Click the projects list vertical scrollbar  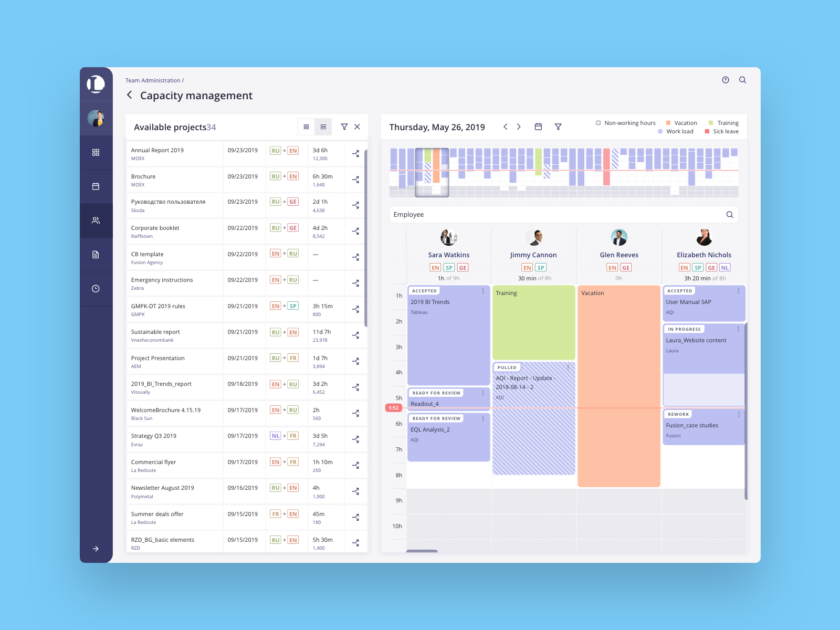[x=366, y=238]
